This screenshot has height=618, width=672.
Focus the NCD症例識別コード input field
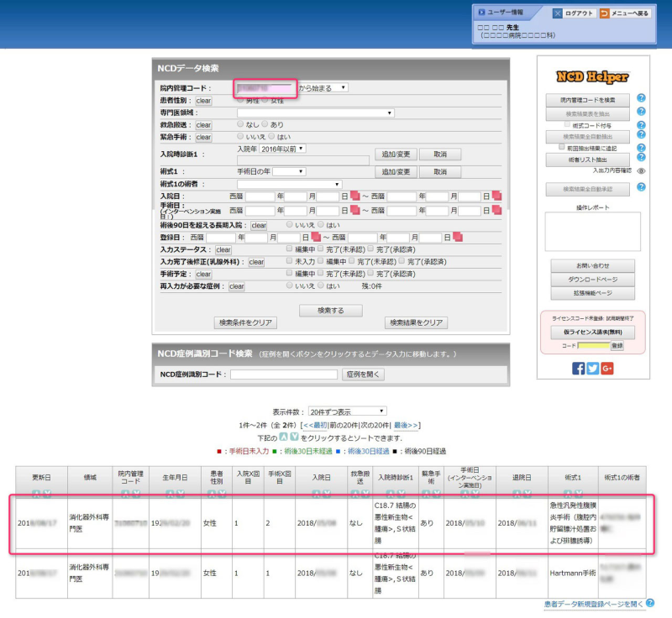point(284,374)
